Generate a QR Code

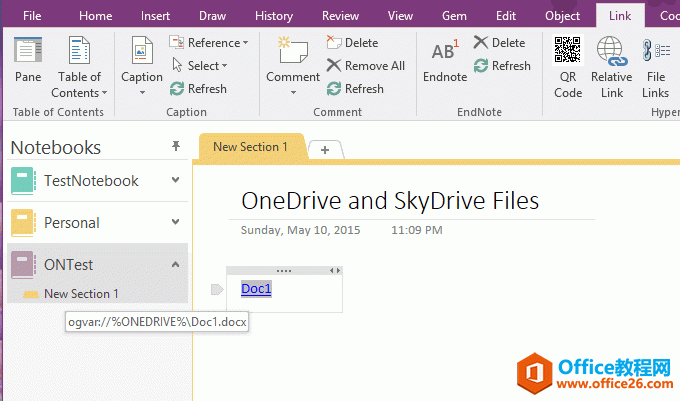[x=568, y=66]
